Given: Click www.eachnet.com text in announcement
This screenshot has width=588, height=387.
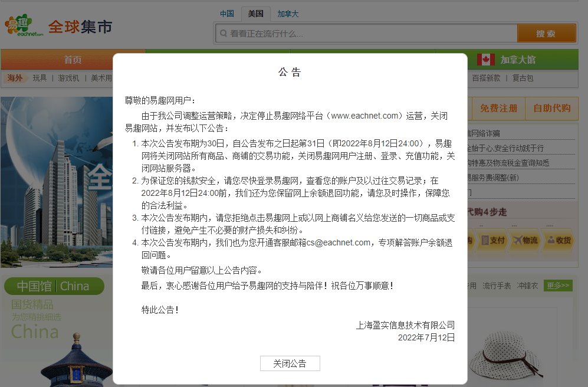Looking at the screenshot, I should tap(365, 116).
